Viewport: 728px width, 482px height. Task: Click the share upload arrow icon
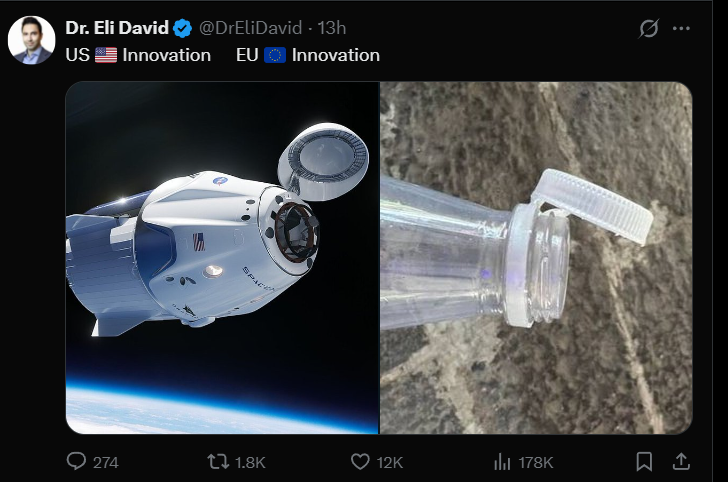tap(681, 461)
